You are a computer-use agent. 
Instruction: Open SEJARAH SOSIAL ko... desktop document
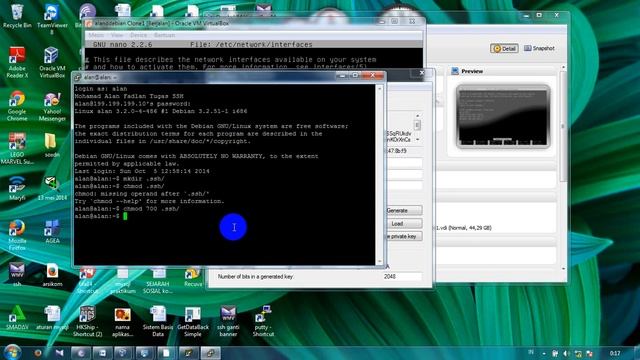coord(158,281)
